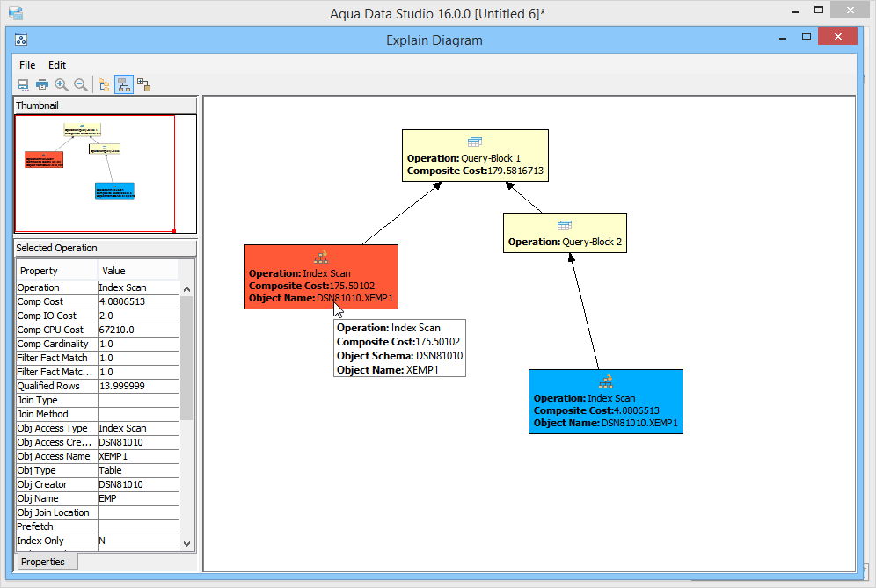Viewport: 876px width, 588px height.
Task: Select the Obj Access Type row
Action: (x=98, y=428)
